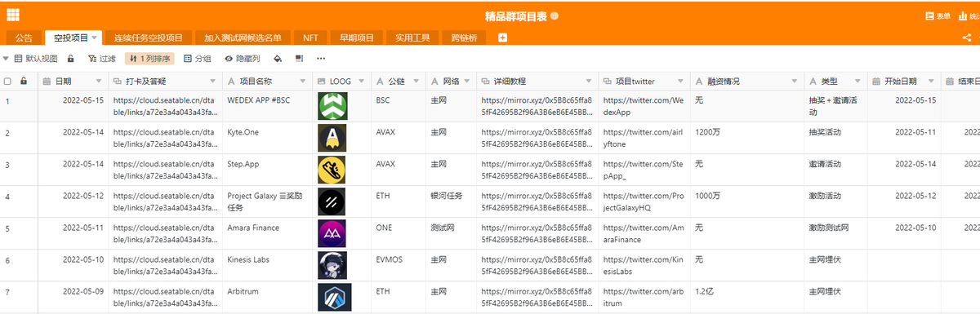Viewport: 980px width, 314px height.
Task: Switch to the 公告 tab
Action: [x=24, y=38]
